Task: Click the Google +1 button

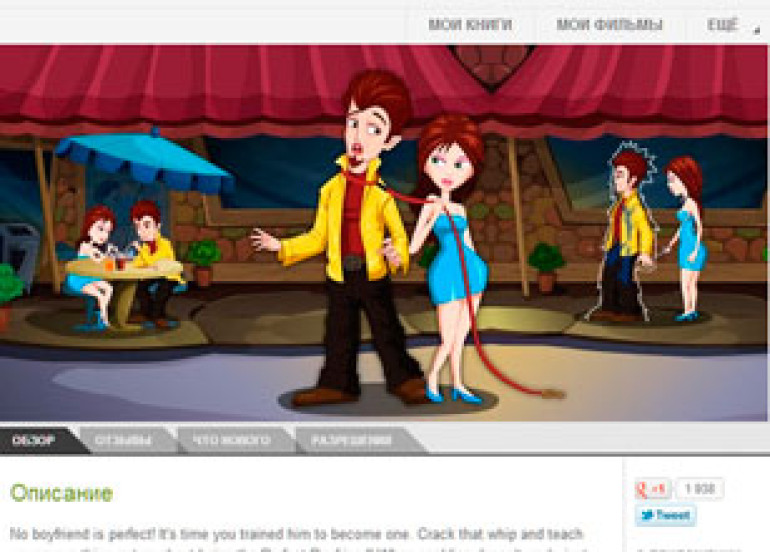Action: point(652,489)
